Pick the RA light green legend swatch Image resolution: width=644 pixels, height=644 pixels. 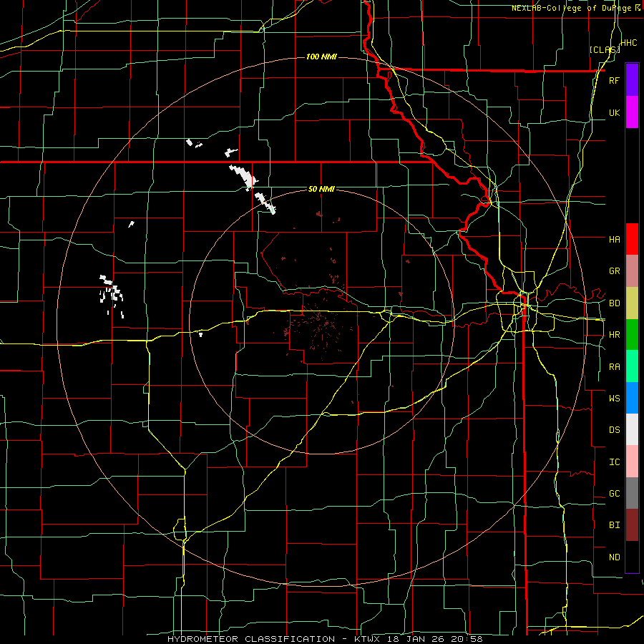632,366
